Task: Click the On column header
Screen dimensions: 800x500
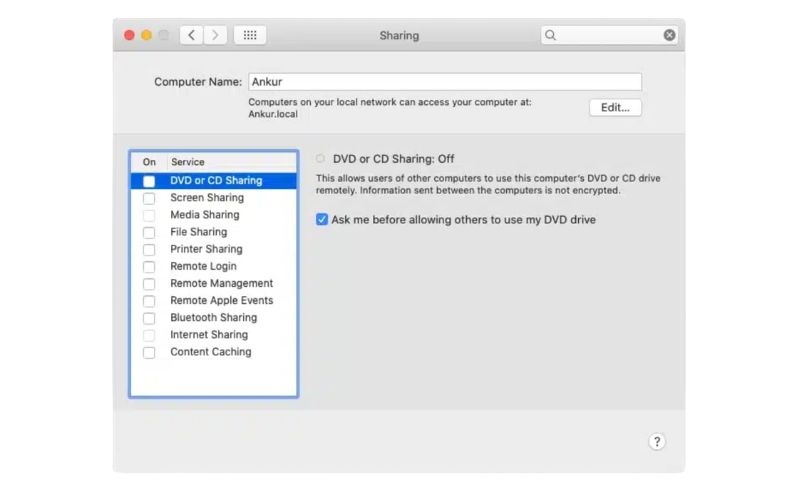Action: (149, 162)
